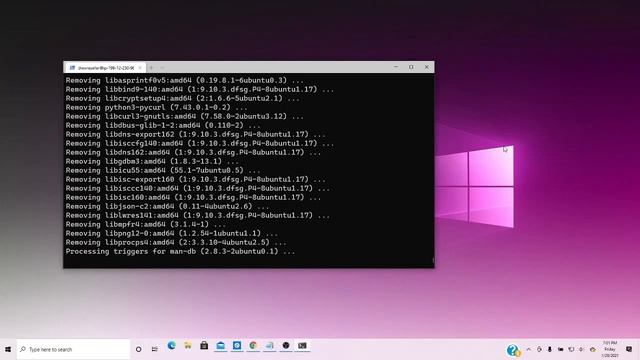This screenshot has width=640, height=360.
Task: Click the microphone tray icon
Action: [x=550, y=349]
